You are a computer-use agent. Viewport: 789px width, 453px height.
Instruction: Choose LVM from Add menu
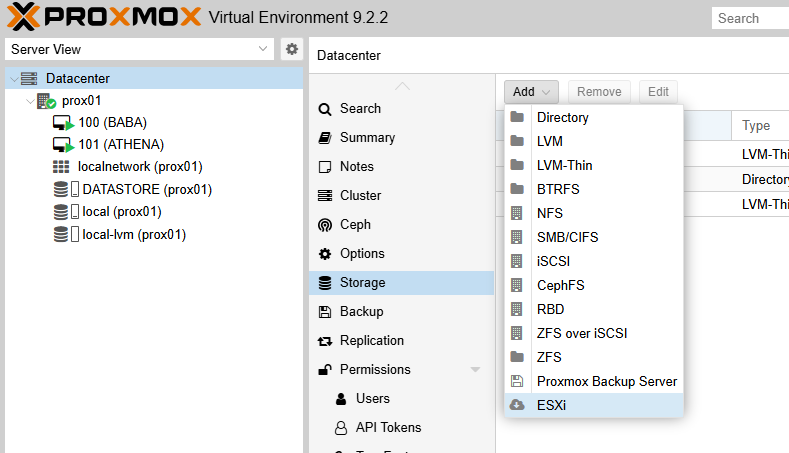594,141
